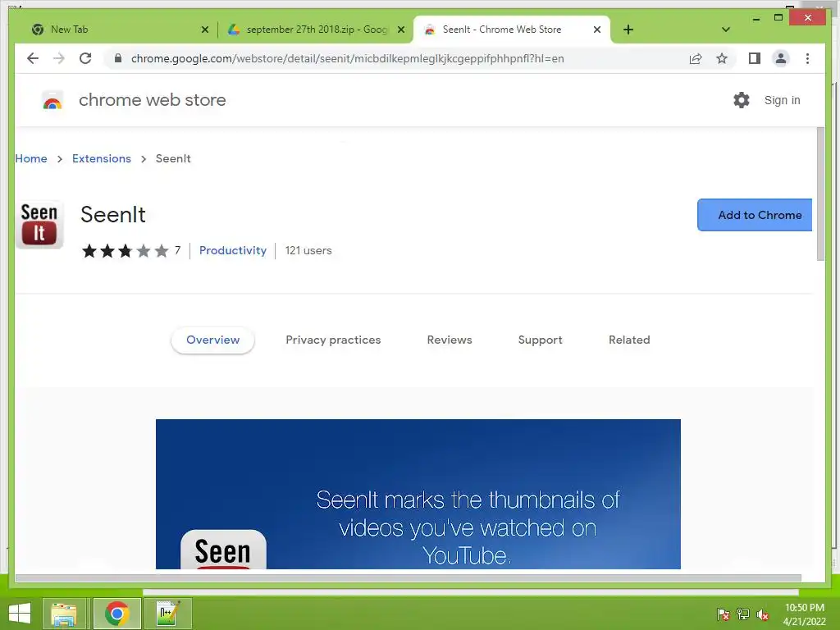Open a new tab with the plus button
The image size is (840, 630).
click(x=628, y=30)
